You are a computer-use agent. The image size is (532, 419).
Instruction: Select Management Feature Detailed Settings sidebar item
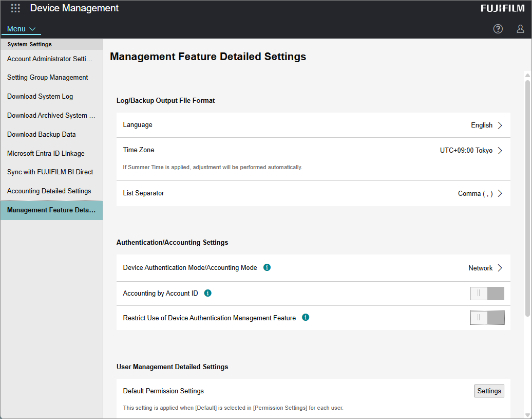point(51,210)
